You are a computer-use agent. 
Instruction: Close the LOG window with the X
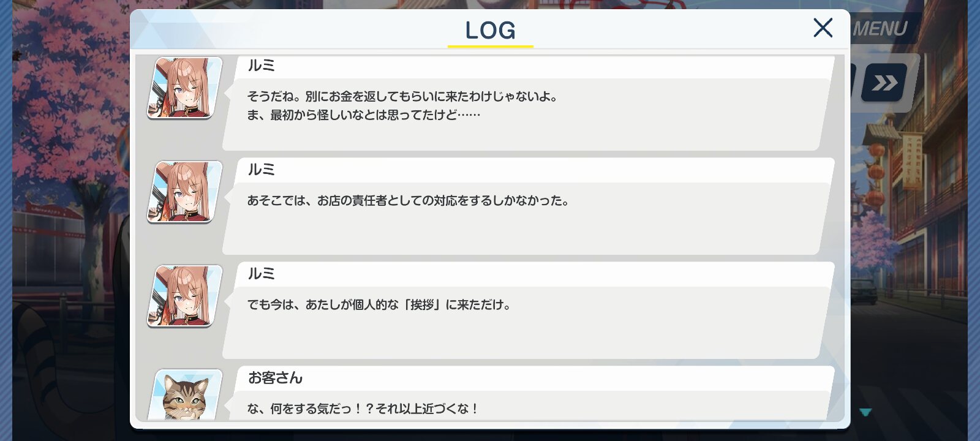coord(823,28)
